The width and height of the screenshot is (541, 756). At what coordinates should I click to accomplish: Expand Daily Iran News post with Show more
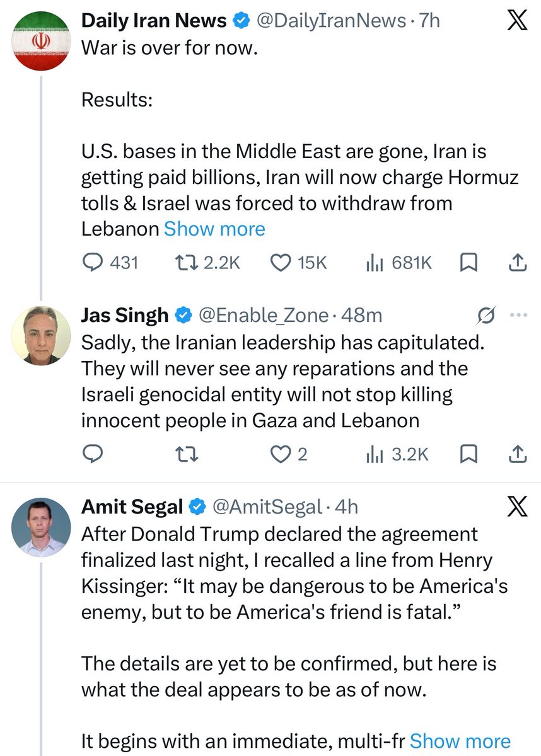click(x=214, y=229)
